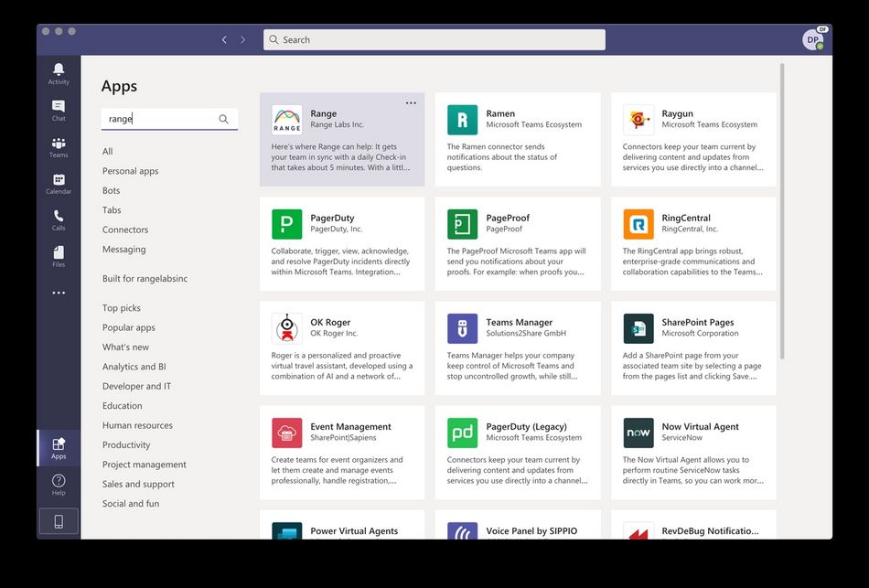The height and width of the screenshot is (588, 869).
Task: Open the DP profile avatar
Action: pos(813,40)
